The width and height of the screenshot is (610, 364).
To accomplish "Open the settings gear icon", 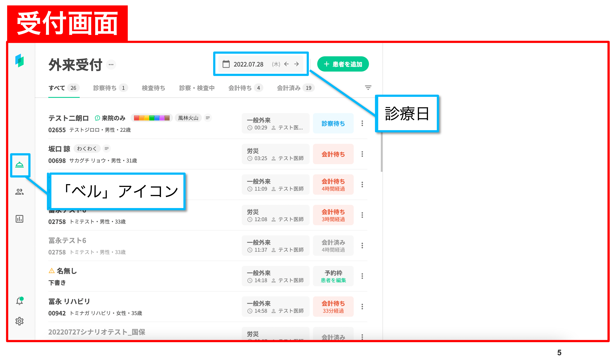I will (19, 321).
